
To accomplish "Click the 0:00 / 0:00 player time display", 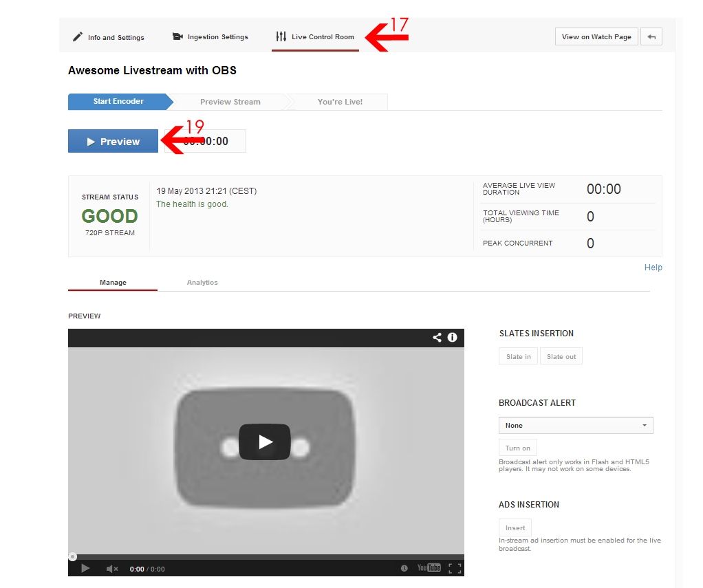I will pos(147,569).
